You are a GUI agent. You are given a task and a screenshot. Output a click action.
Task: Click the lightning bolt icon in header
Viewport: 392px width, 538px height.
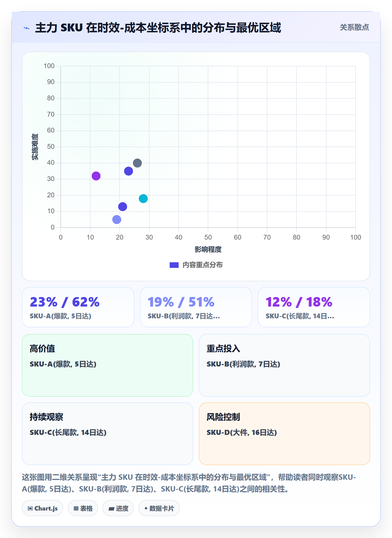27,28
